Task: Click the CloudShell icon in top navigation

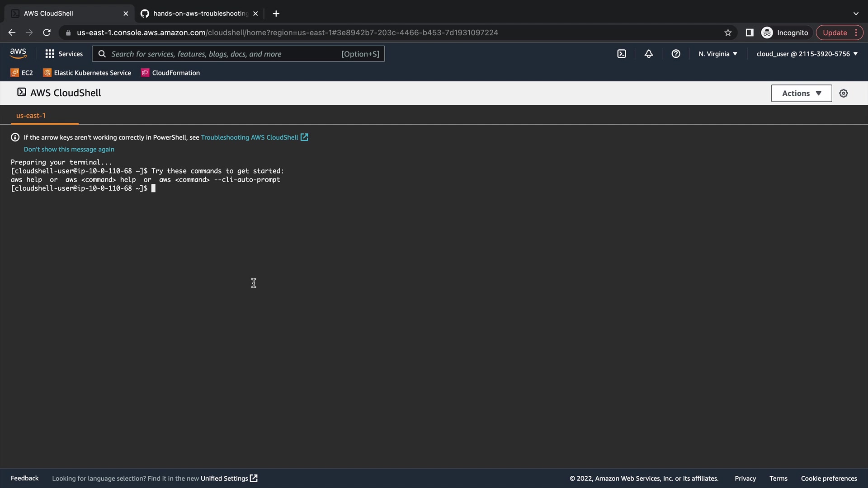Action: pyautogui.click(x=622, y=54)
